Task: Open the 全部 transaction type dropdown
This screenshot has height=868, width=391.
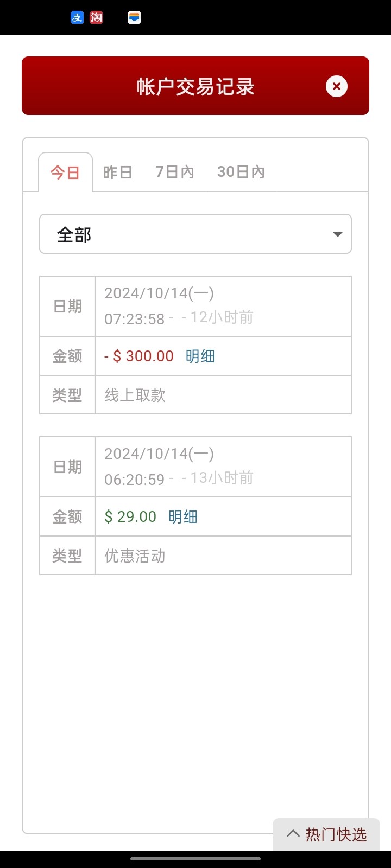Action: (195, 234)
